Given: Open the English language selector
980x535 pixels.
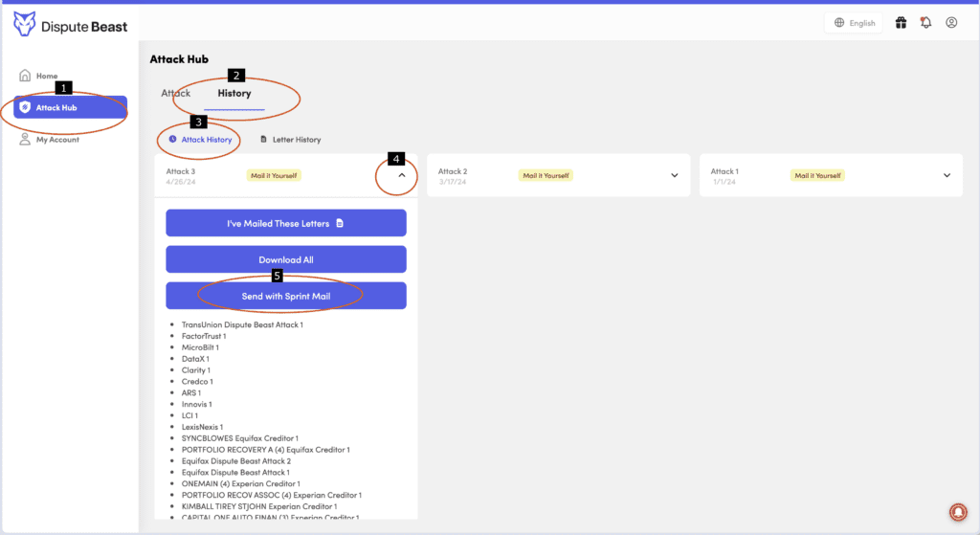Looking at the screenshot, I should click(x=855, y=23).
